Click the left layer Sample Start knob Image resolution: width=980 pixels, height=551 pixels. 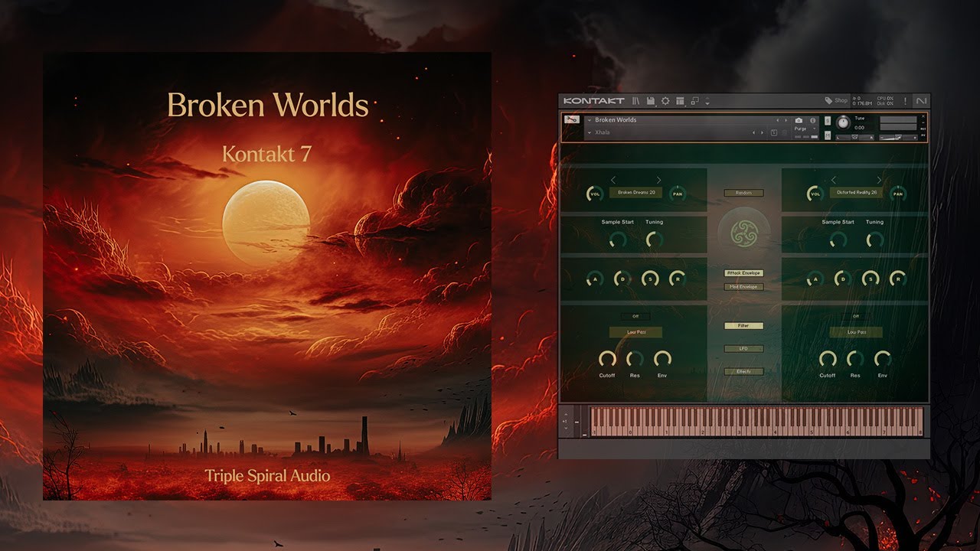[x=618, y=240]
